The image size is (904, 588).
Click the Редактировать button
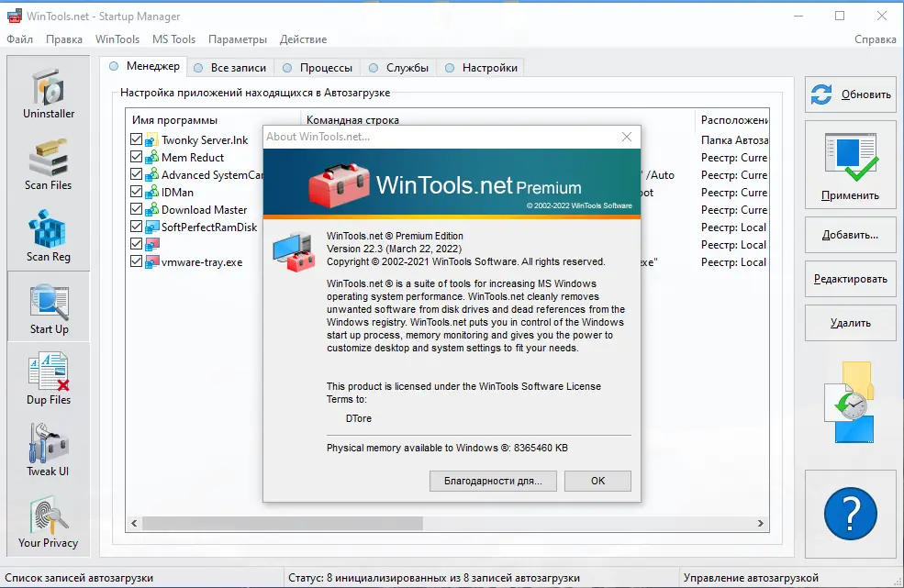tap(851, 279)
